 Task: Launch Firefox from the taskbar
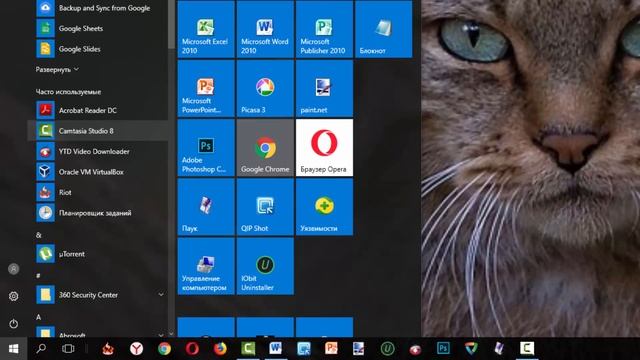220,349
